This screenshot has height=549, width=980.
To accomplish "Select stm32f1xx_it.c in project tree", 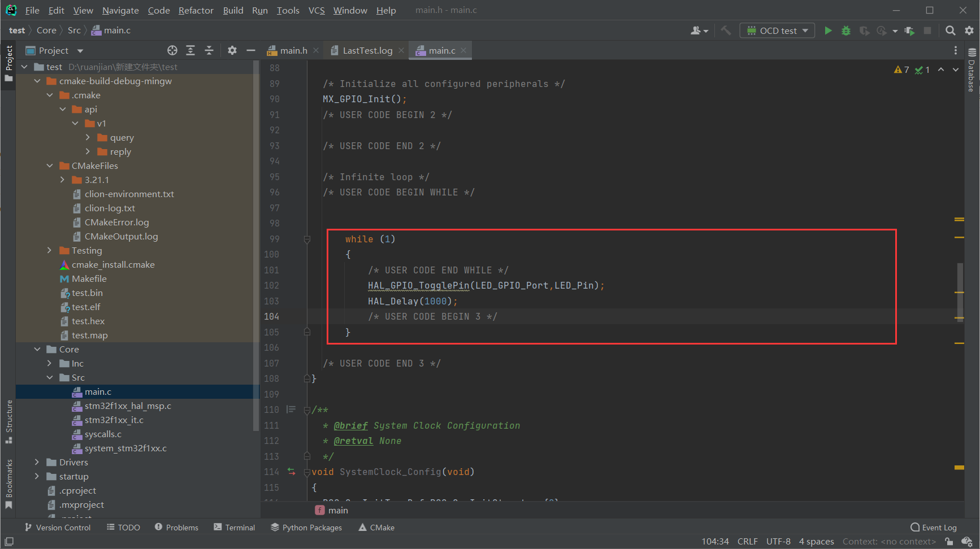I will click(114, 420).
